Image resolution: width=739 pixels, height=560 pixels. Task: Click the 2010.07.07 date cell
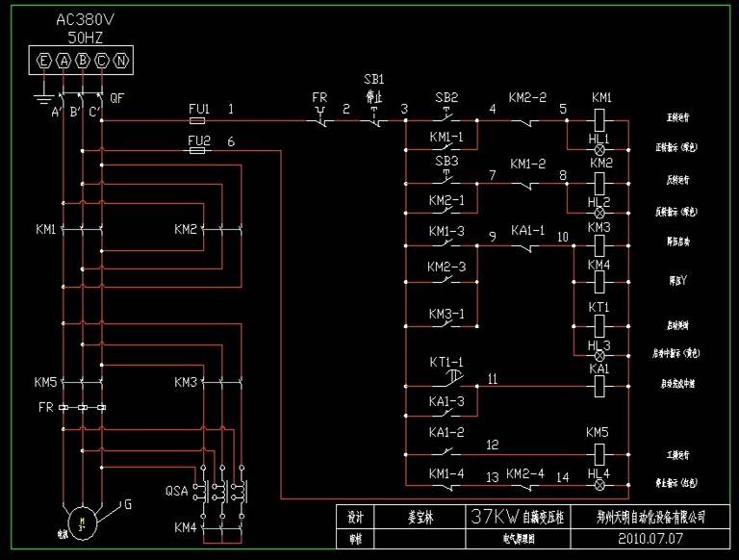coord(650,539)
